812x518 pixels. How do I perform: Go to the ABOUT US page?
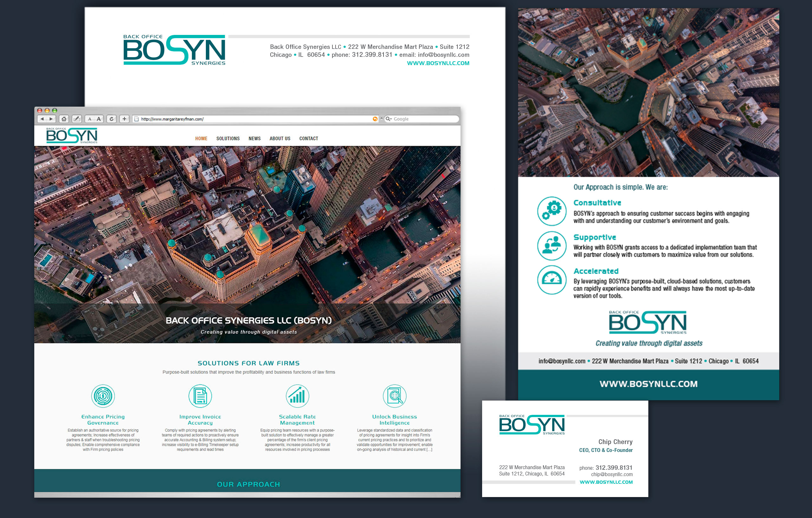280,138
